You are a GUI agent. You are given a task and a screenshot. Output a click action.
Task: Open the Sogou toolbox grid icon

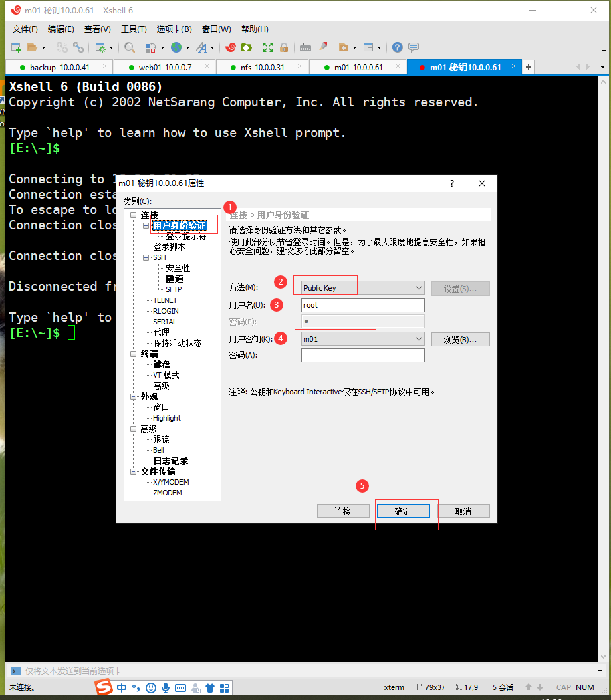pyautogui.click(x=225, y=688)
